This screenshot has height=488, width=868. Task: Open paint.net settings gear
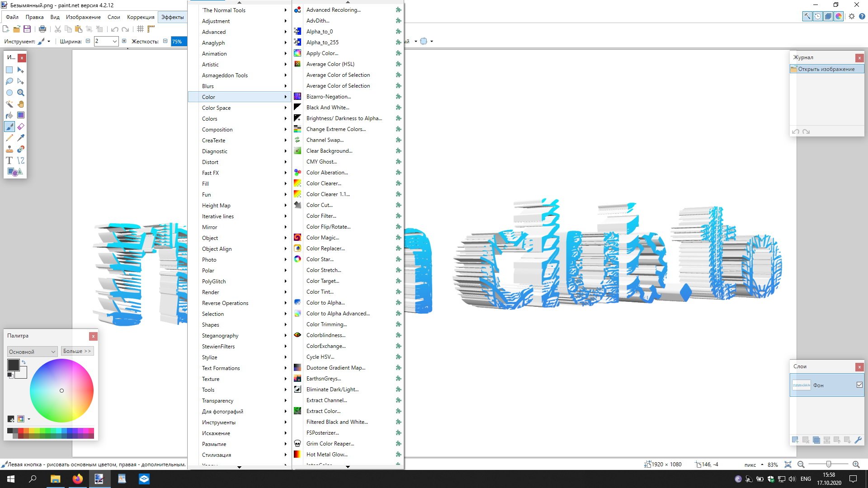852,16
